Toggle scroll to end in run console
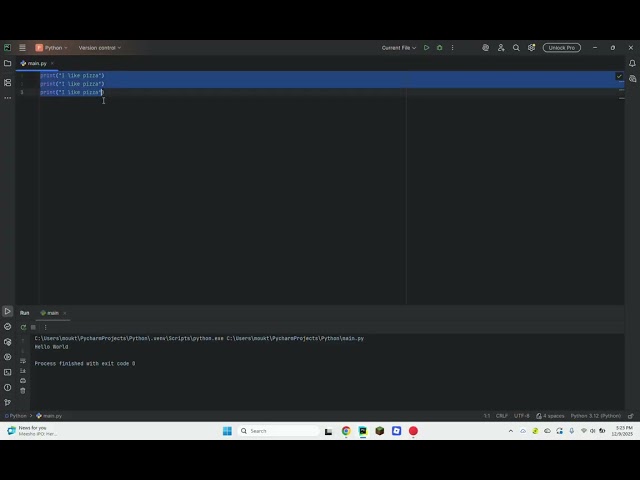The height and width of the screenshot is (480, 640). (x=23, y=371)
